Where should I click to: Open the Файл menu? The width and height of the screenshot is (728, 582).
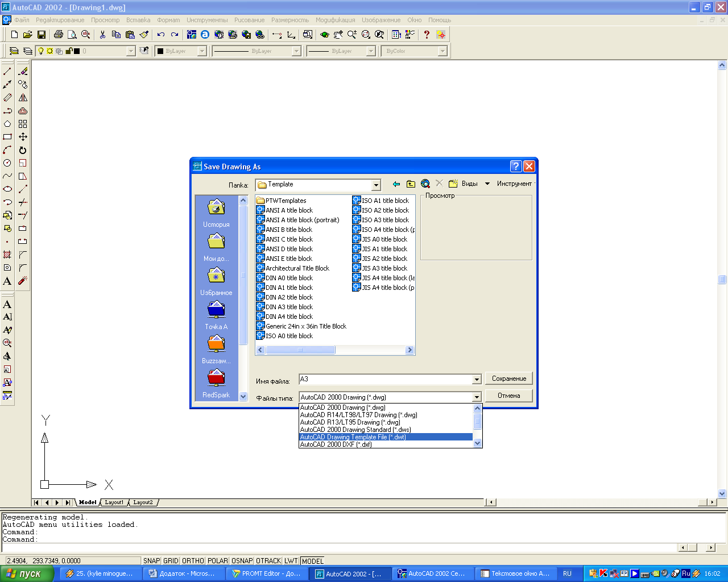click(x=22, y=20)
